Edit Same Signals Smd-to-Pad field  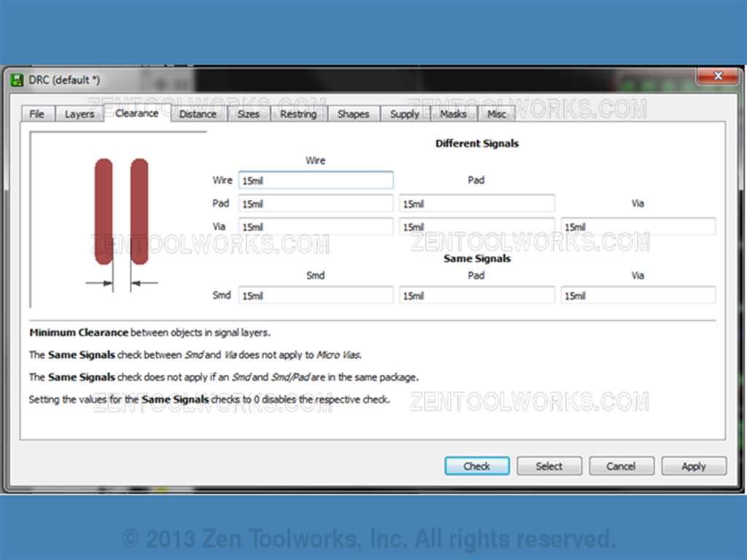pos(477,295)
